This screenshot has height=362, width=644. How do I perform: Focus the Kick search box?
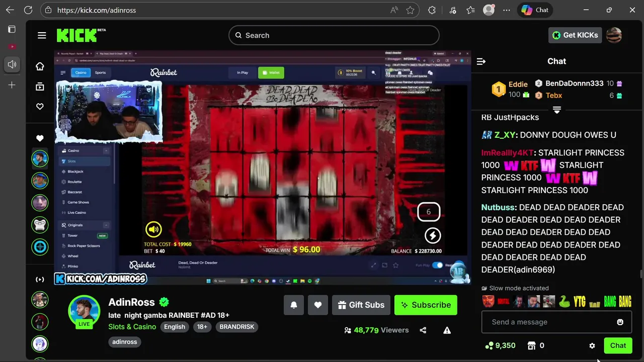tap(334, 35)
